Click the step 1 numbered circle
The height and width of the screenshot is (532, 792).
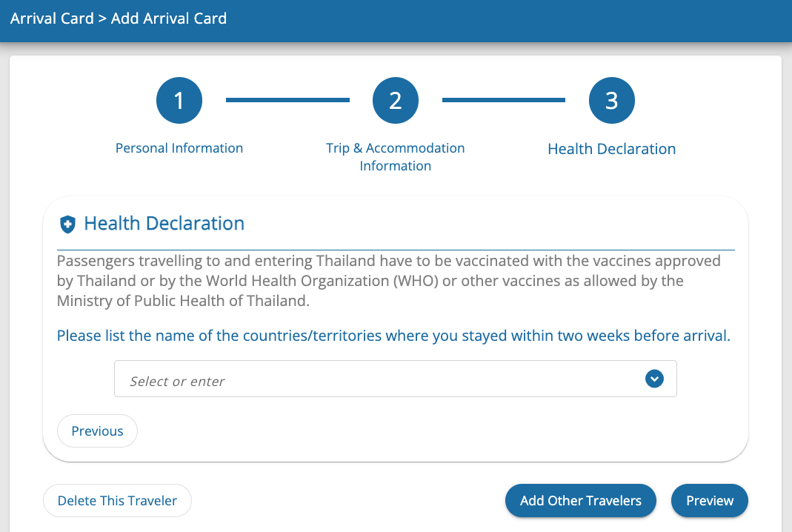tap(179, 100)
